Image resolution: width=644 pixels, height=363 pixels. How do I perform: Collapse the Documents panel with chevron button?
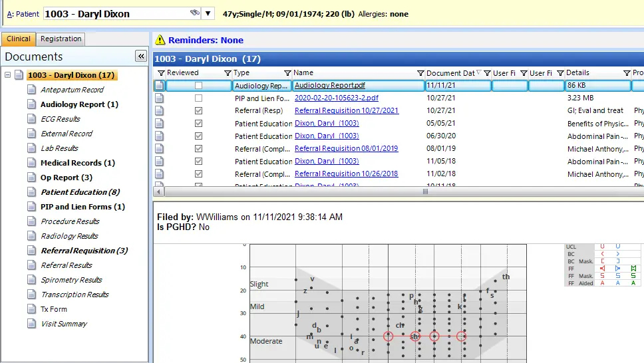click(x=140, y=57)
